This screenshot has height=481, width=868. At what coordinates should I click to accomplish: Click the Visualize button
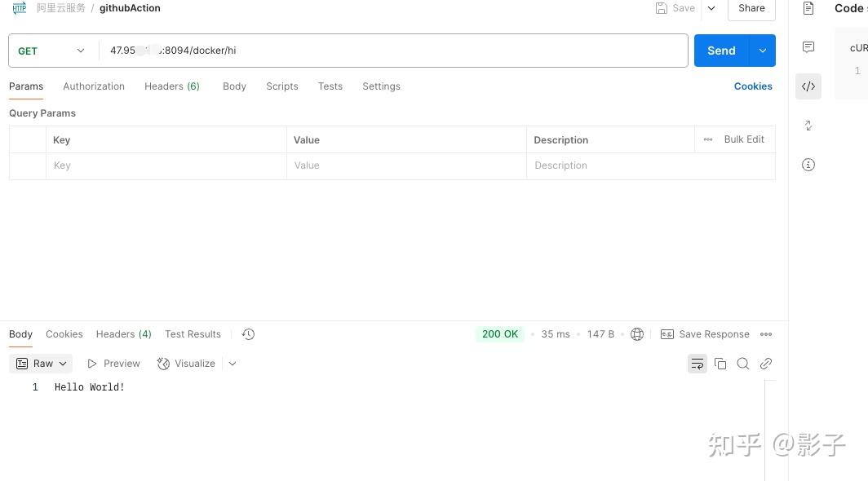(186, 364)
